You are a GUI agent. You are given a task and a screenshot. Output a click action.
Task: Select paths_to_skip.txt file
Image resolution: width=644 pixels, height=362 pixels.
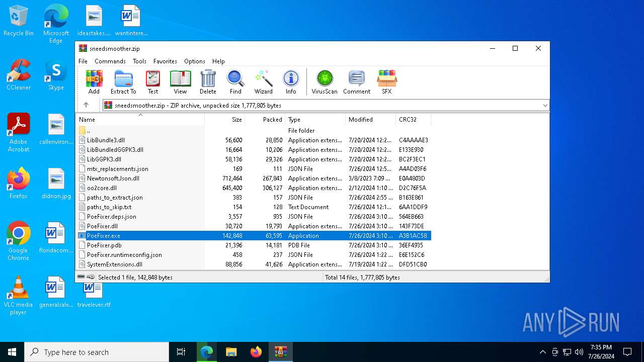254,207
